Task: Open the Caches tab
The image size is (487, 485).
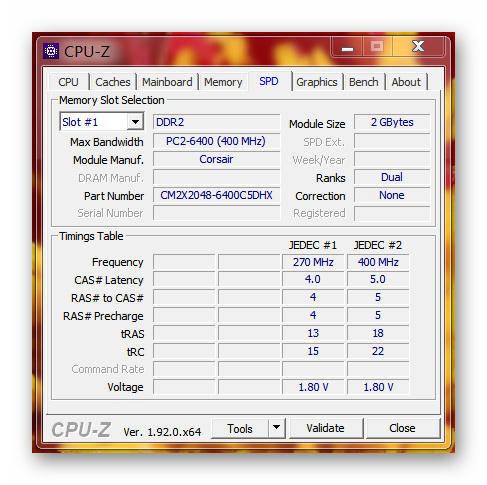Action: [113, 82]
